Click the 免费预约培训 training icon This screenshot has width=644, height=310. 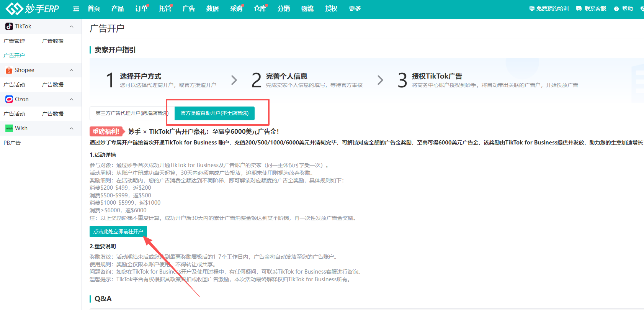(x=532, y=9)
